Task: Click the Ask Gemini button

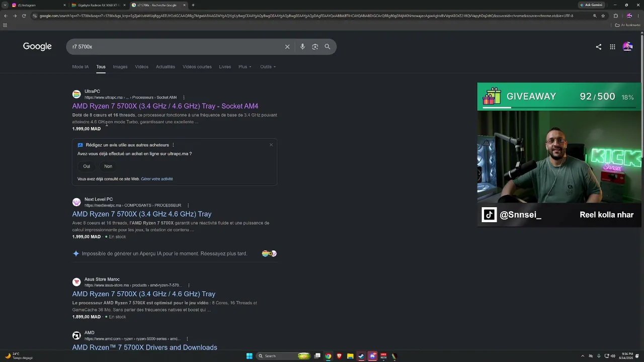Action: click(x=591, y=5)
